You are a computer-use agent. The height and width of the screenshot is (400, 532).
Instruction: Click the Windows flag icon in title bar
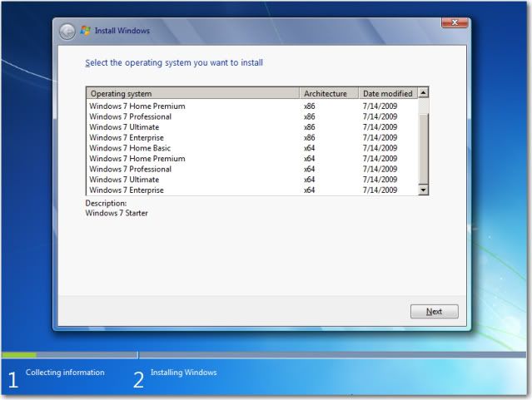[86, 31]
